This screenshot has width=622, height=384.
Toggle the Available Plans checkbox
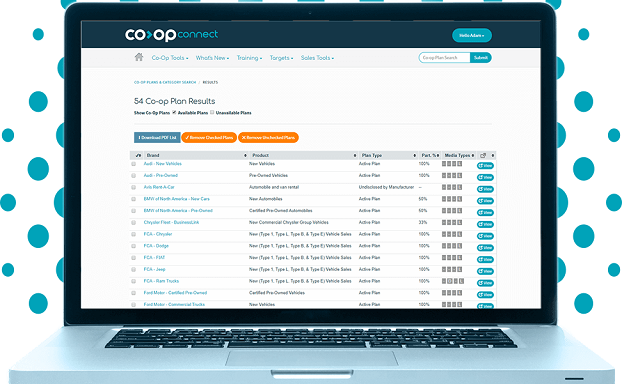pyautogui.click(x=174, y=112)
